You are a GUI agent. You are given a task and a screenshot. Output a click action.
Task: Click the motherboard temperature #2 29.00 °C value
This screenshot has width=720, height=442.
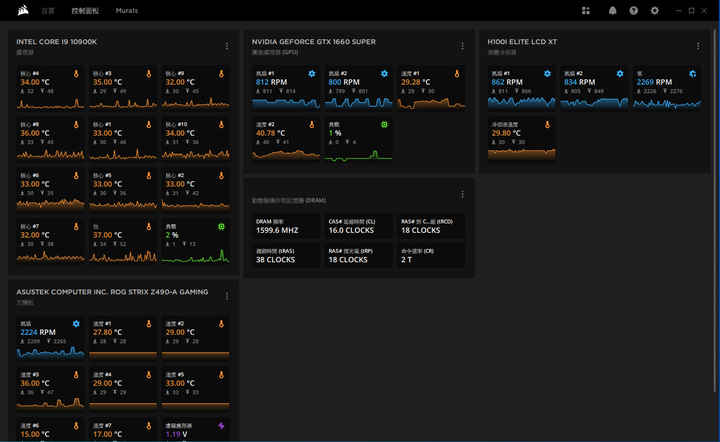pos(180,332)
